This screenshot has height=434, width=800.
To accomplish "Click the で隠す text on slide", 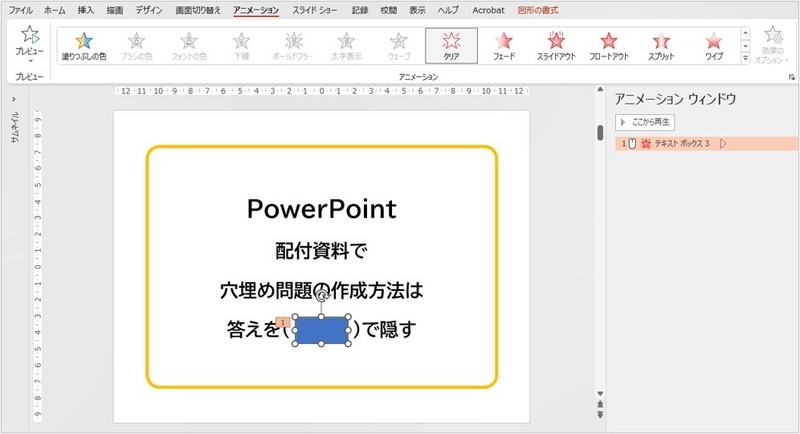I will (390, 329).
